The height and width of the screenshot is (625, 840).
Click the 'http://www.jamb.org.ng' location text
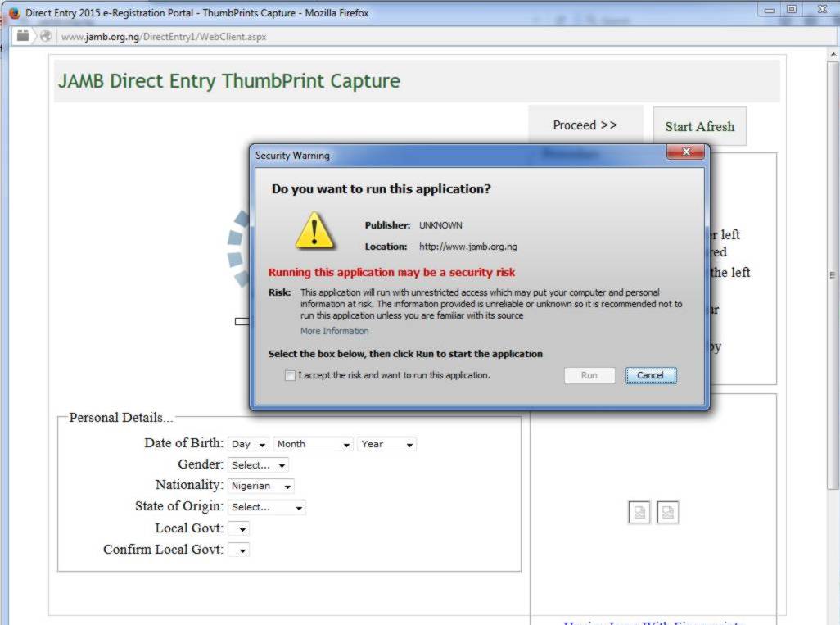[467, 247]
